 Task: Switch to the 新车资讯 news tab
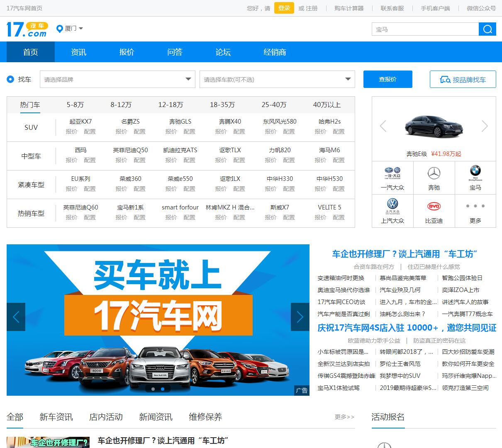[56, 417]
